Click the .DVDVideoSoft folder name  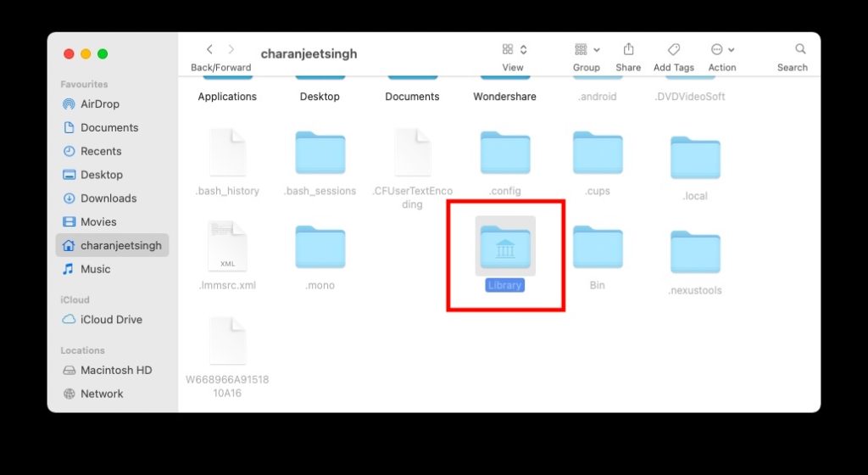tap(690, 97)
